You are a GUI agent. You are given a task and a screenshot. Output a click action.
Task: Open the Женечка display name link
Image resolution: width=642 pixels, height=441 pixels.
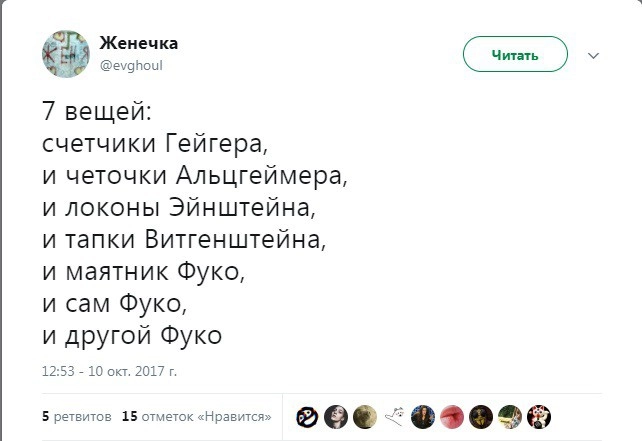click(x=139, y=43)
